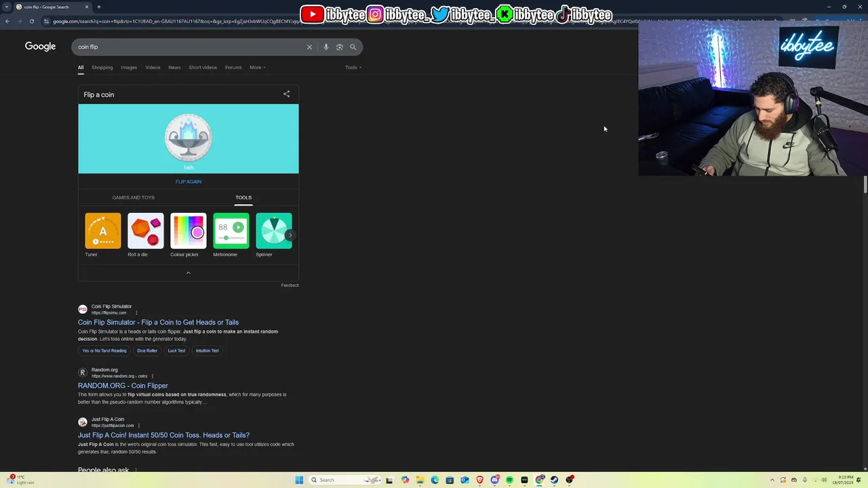Open the Tools dropdown
Image resolution: width=868 pixels, height=488 pixels.
(353, 67)
